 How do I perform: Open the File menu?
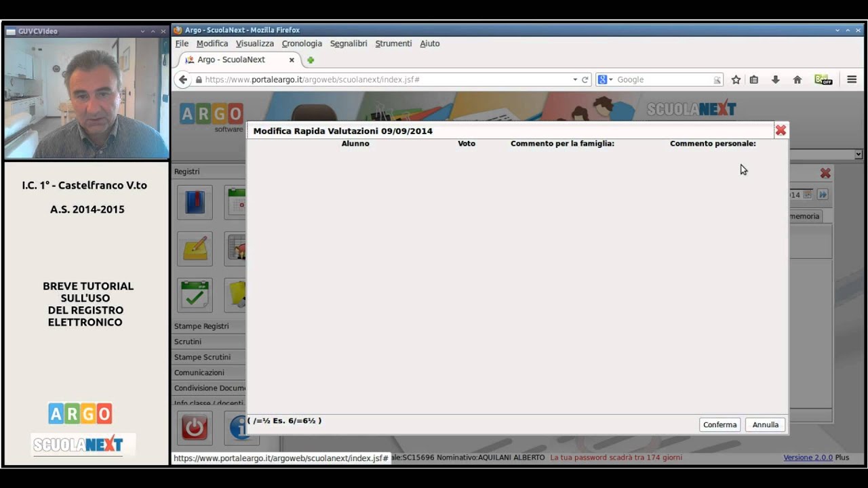182,43
